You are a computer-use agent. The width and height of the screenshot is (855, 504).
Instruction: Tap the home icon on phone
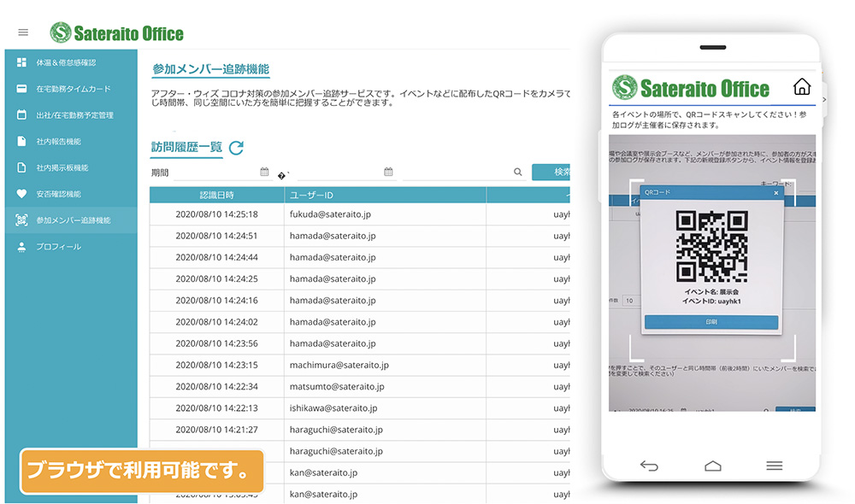point(802,86)
